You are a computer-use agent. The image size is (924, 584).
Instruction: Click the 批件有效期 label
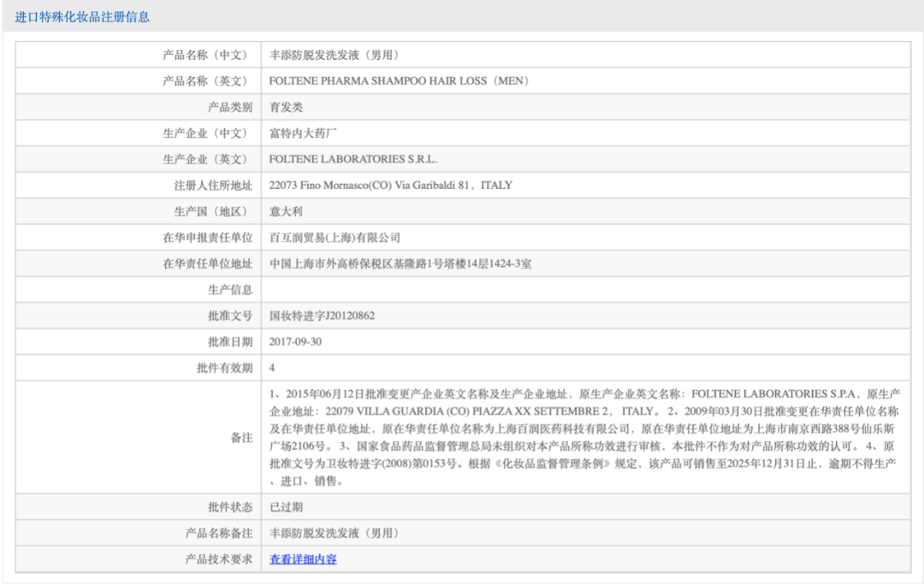coord(224,368)
